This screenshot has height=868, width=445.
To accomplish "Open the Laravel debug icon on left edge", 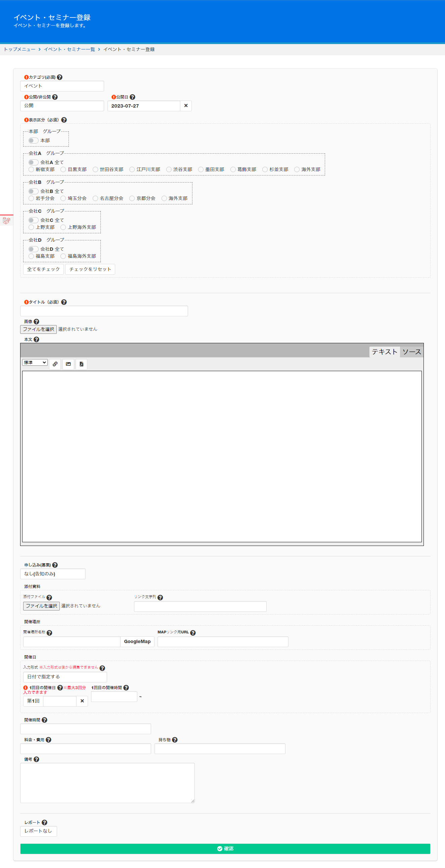I will coord(6,221).
